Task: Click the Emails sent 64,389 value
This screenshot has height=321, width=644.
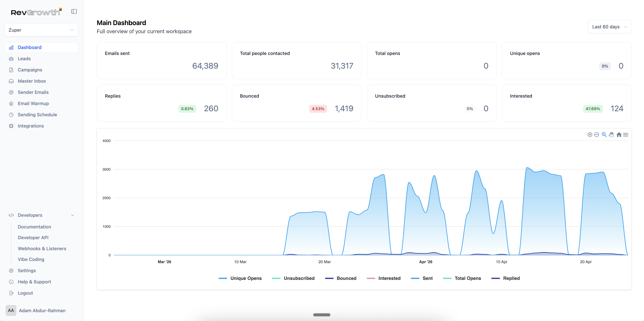Action: point(205,66)
